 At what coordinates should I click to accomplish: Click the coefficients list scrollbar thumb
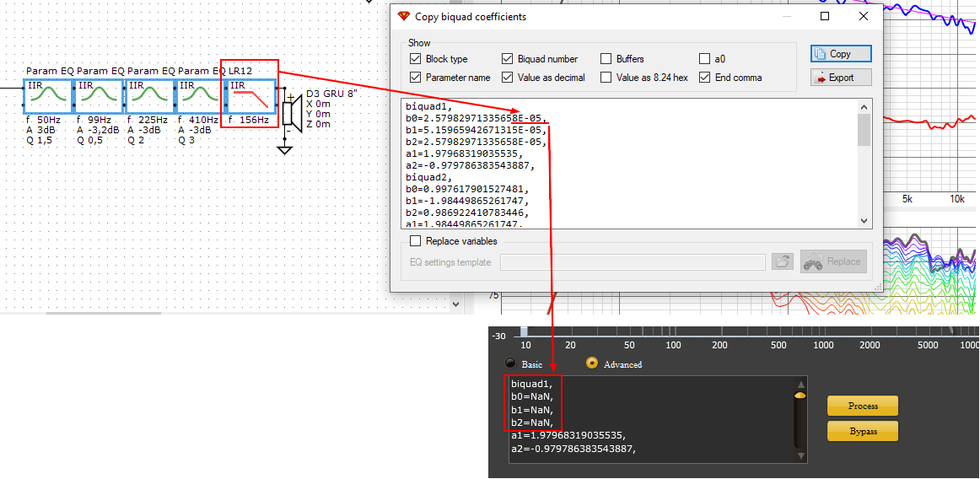tap(864, 129)
